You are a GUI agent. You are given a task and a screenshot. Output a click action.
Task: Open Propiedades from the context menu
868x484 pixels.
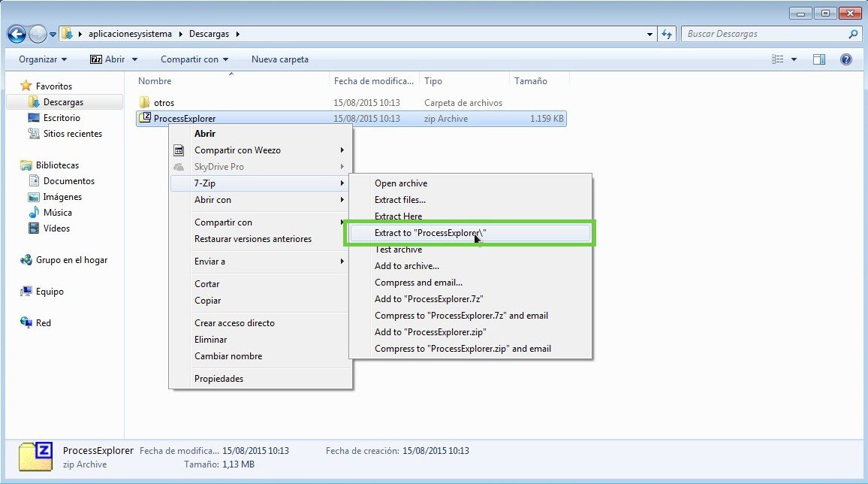[x=219, y=379]
